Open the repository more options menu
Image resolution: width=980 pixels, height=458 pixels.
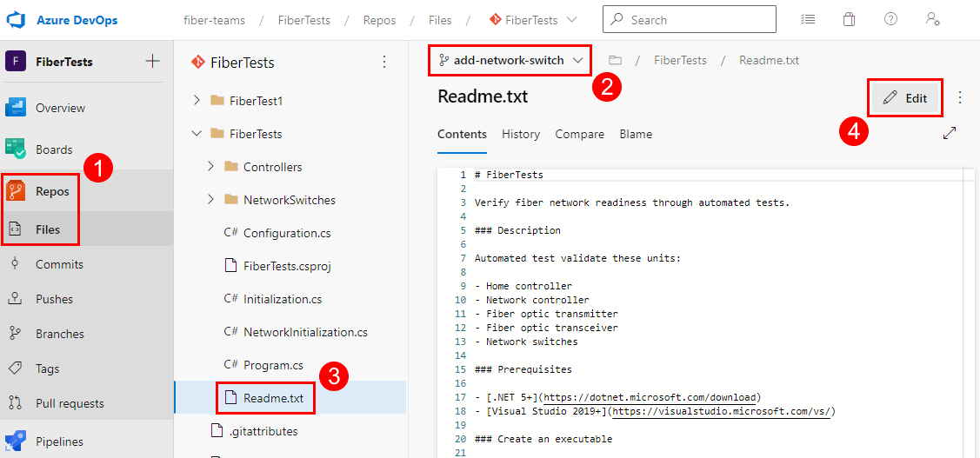(384, 62)
